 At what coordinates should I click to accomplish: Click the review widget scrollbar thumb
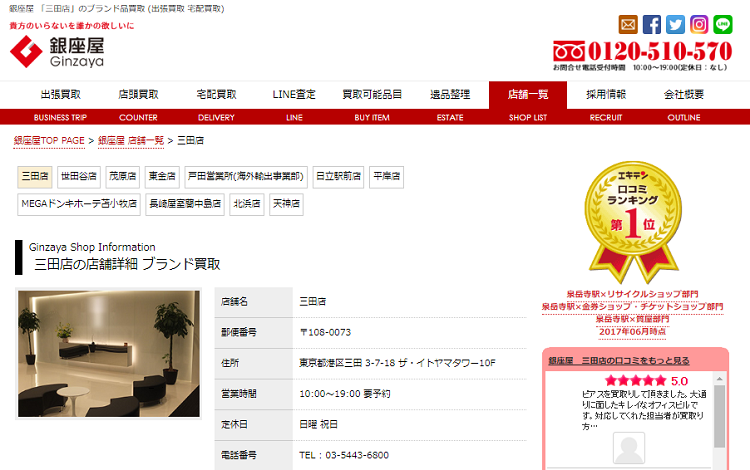point(719,416)
